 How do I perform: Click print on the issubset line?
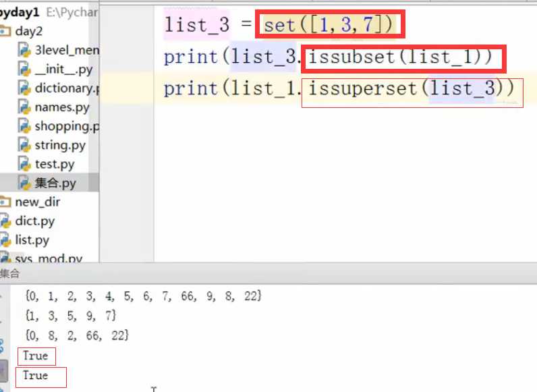191,57
